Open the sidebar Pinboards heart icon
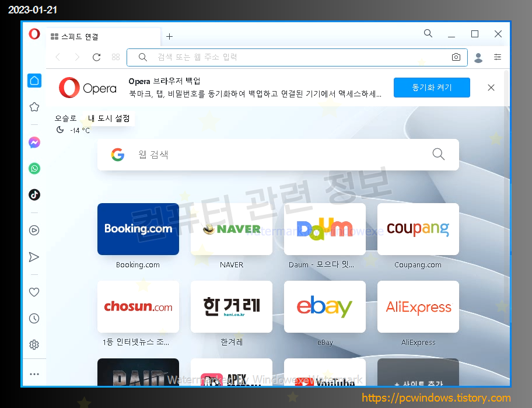The image size is (532, 408). pos(34,292)
